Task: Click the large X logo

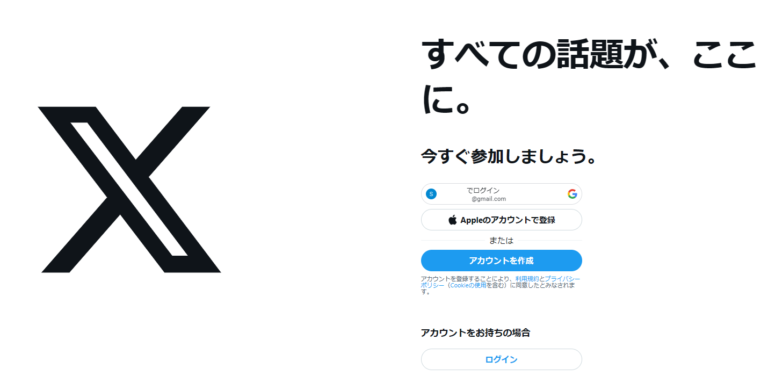Action: (x=129, y=189)
